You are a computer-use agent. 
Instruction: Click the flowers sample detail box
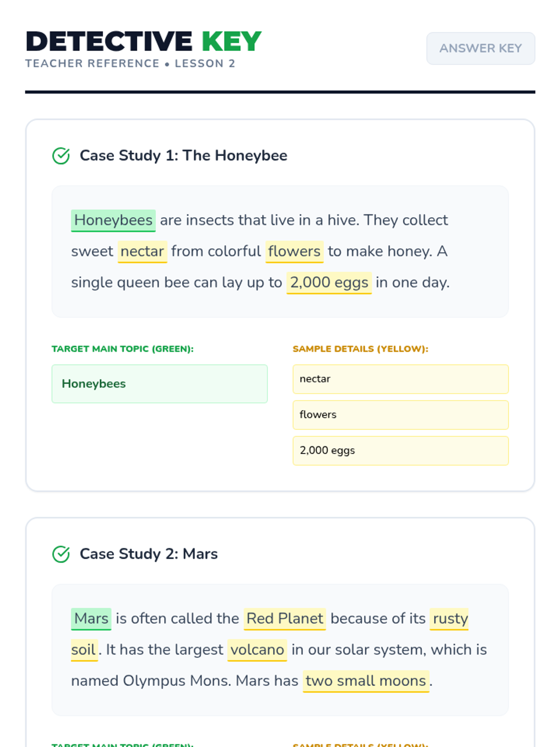point(400,415)
